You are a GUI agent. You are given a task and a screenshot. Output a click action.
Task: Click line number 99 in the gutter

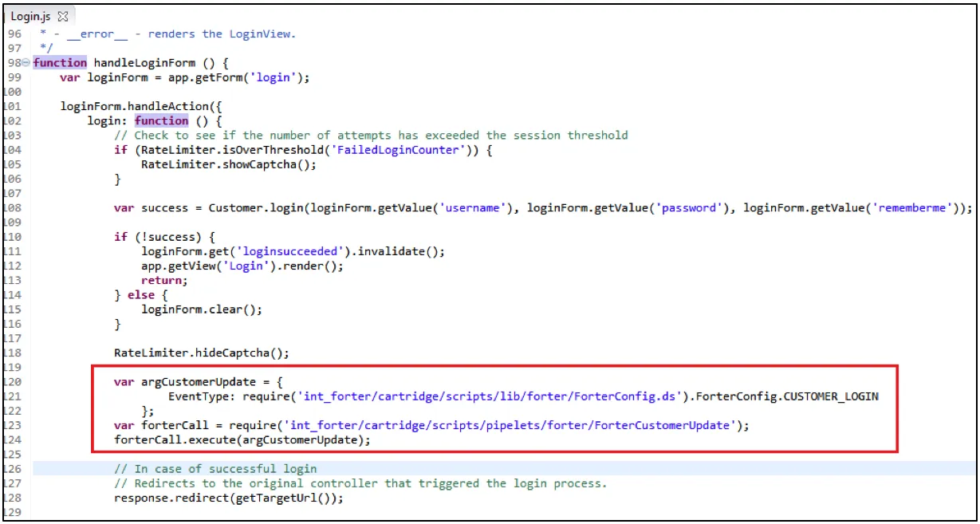tap(15, 77)
